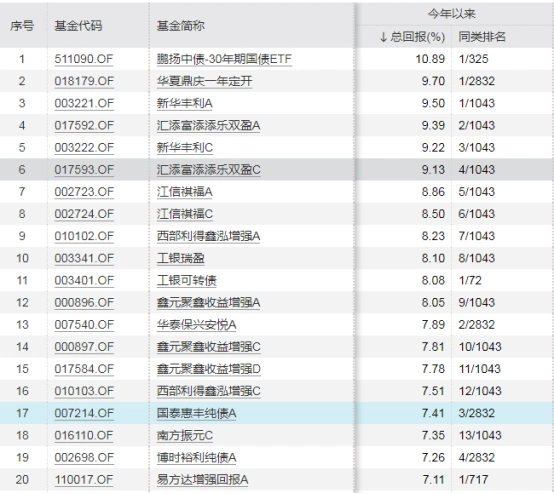Viewport: 554px width, 494px height.
Task: Open fund 鹏扬中债-30年期国债ETF
Action: point(224,59)
